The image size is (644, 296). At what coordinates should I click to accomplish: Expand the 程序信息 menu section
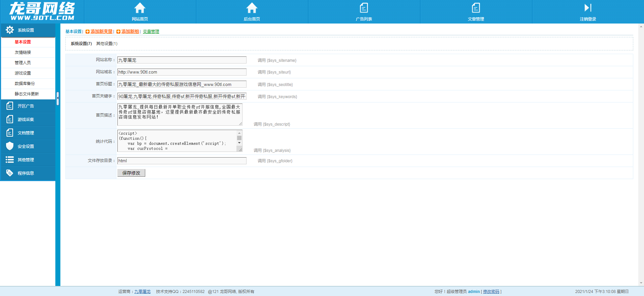coord(28,173)
